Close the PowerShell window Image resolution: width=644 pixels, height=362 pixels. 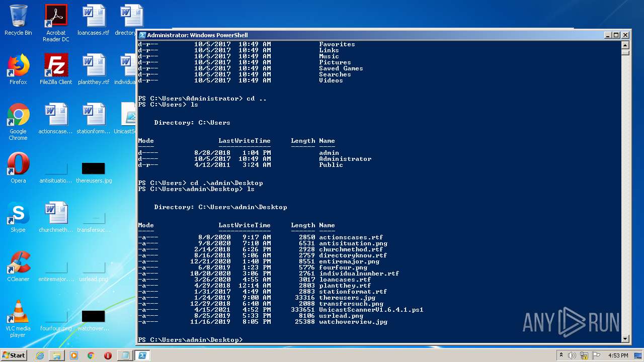pos(625,35)
